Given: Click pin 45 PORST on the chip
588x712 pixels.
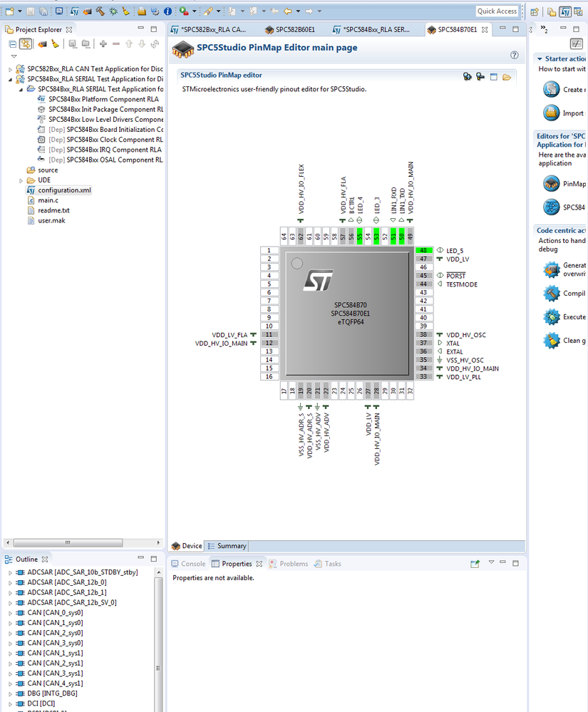Looking at the screenshot, I should point(423,276).
